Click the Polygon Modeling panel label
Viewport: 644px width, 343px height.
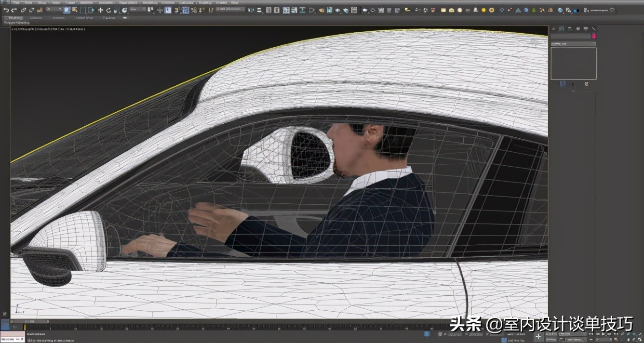pyautogui.click(x=16, y=23)
